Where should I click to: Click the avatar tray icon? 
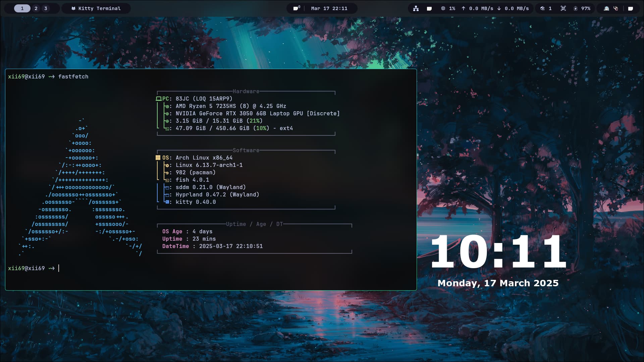606,8
